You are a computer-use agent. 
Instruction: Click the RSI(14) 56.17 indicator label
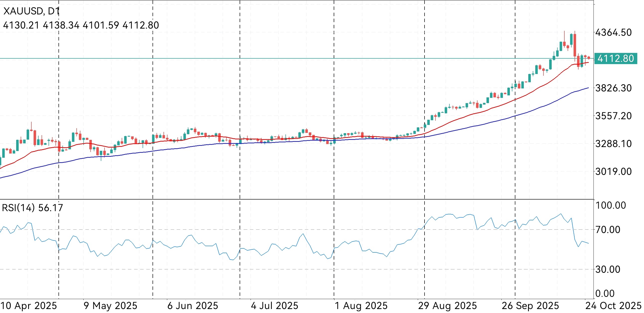tap(33, 208)
